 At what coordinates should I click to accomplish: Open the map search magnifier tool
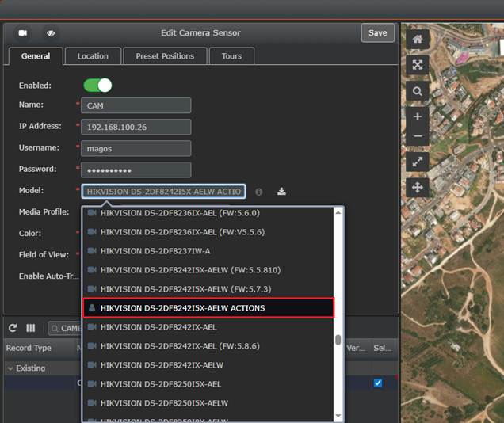click(x=417, y=92)
